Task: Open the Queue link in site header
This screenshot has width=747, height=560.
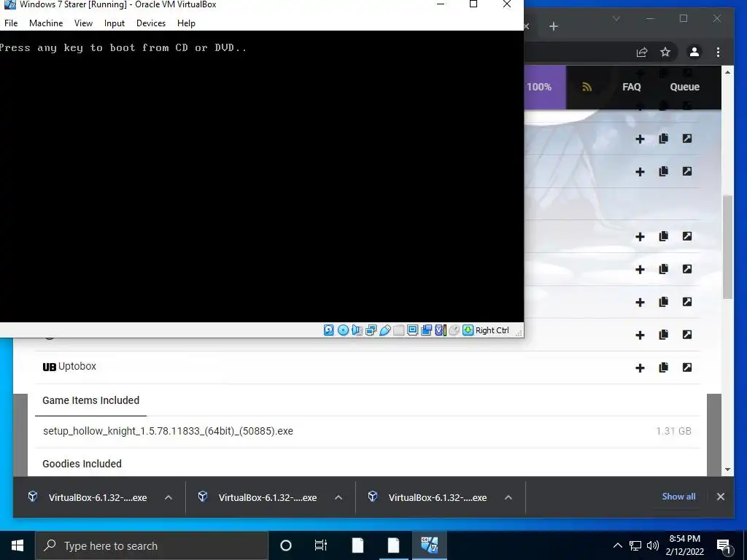Action: (x=684, y=87)
